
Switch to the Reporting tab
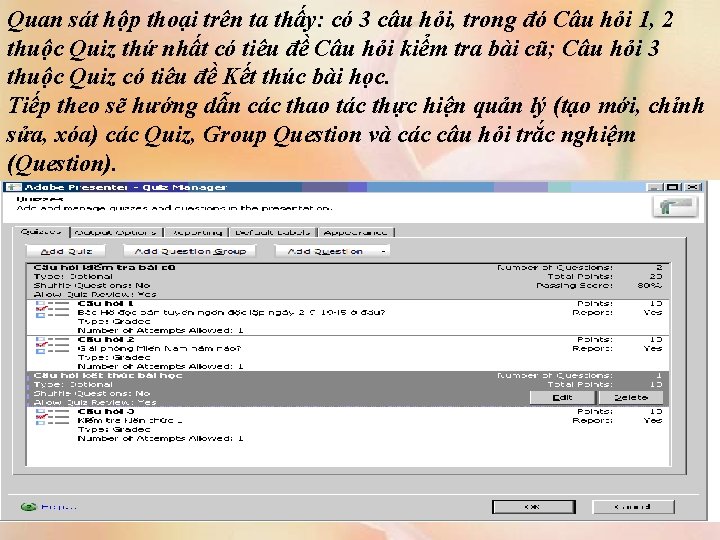[197, 232]
